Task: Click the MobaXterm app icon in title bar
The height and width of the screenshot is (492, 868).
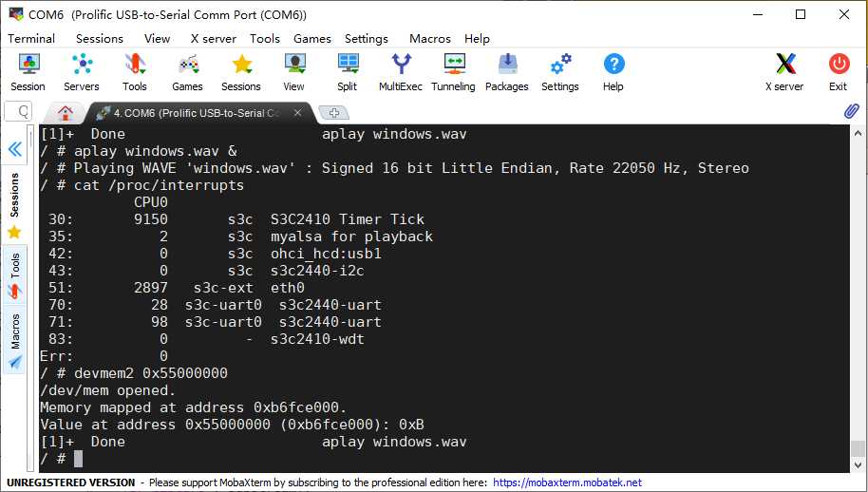Action: 15,14
